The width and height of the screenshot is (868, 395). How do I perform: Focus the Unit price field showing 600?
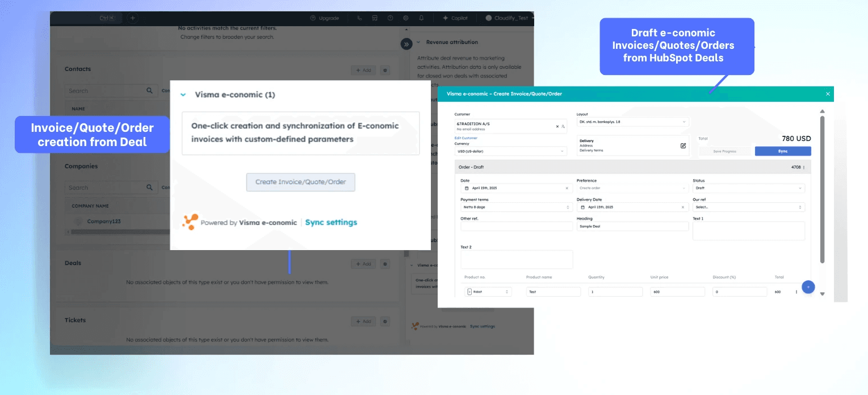click(x=677, y=292)
